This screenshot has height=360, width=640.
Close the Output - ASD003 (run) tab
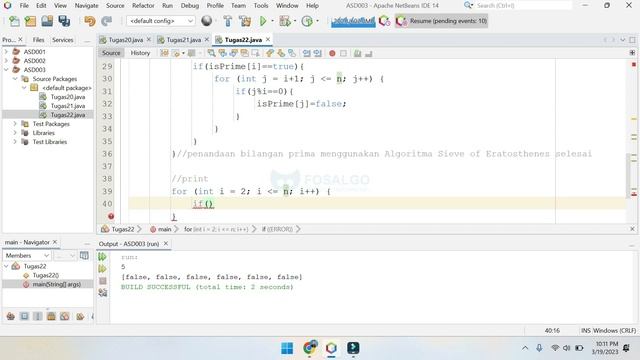(166, 243)
